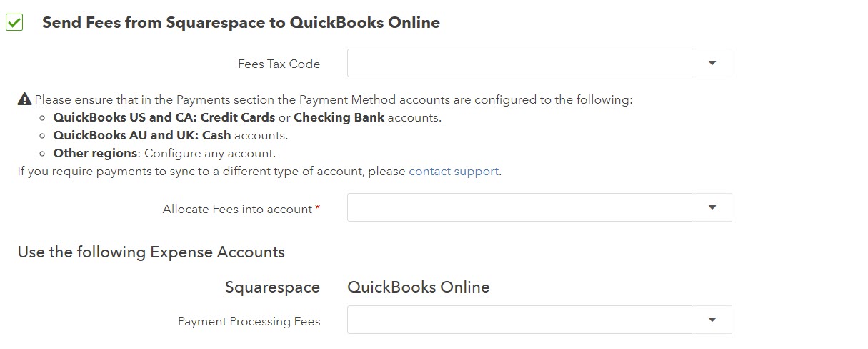The width and height of the screenshot is (868, 349).
Task: Click the Squarespace column header
Action: point(272,287)
